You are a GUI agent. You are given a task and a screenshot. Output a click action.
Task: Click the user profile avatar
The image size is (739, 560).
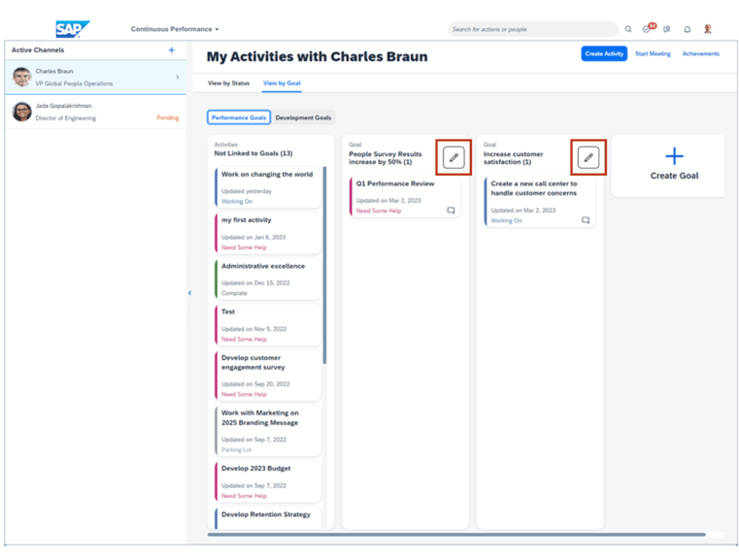click(x=708, y=29)
